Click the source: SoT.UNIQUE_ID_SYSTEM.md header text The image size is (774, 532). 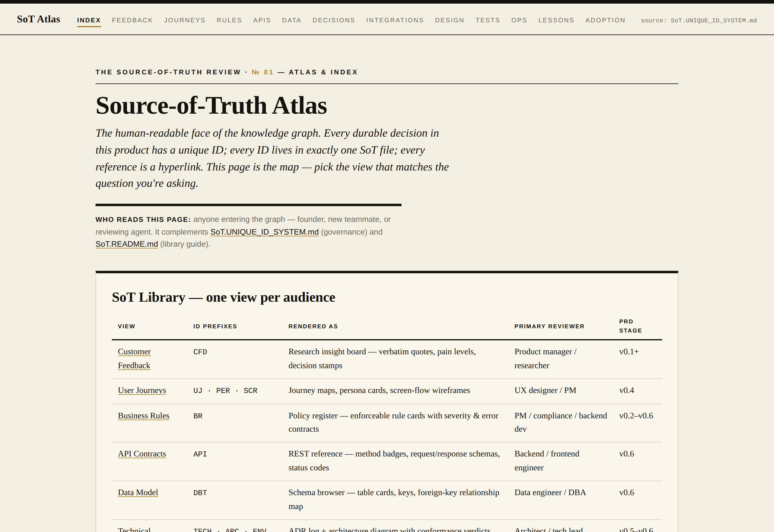(x=699, y=21)
